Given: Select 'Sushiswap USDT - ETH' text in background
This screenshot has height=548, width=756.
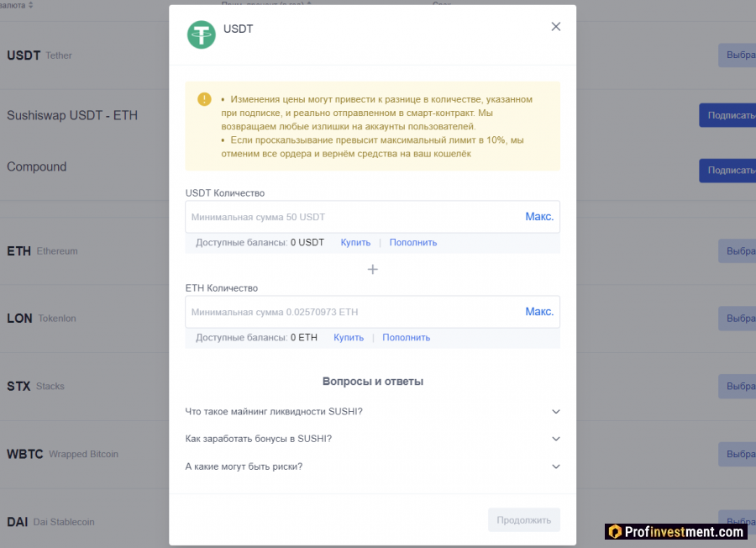Looking at the screenshot, I should 72,116.
